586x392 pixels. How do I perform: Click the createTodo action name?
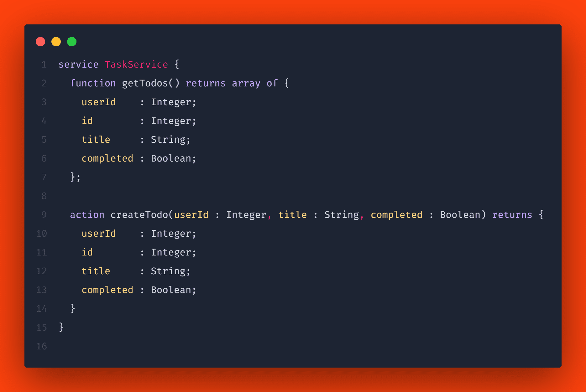[139, 215]
